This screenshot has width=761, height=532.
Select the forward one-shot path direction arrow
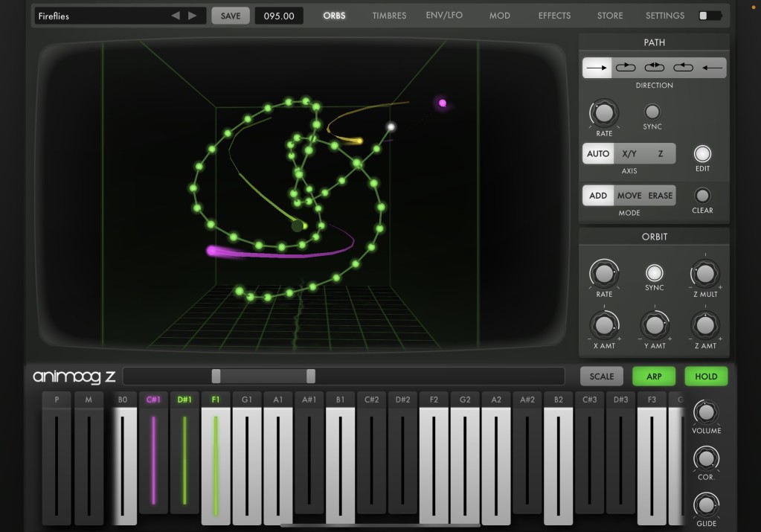pos(597,68)
